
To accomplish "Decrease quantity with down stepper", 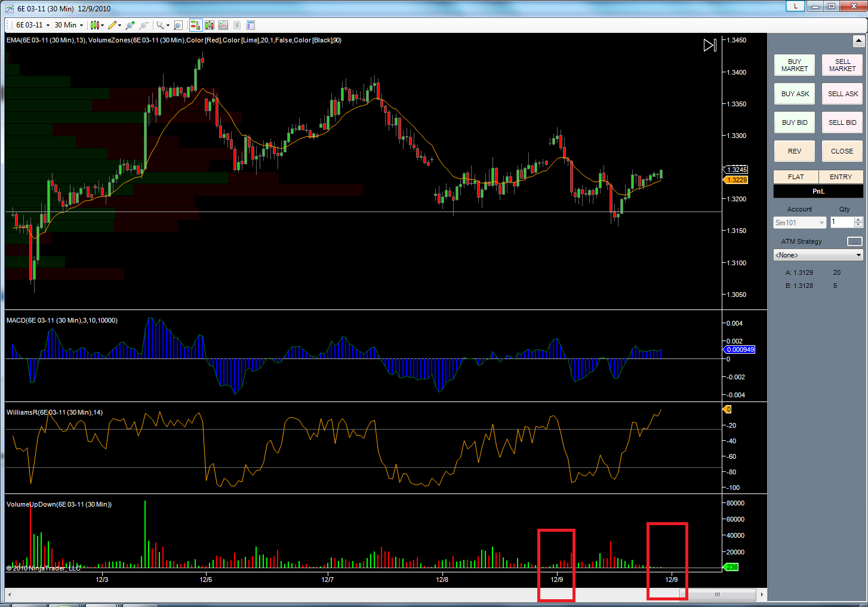I will [x=858, y=225].
